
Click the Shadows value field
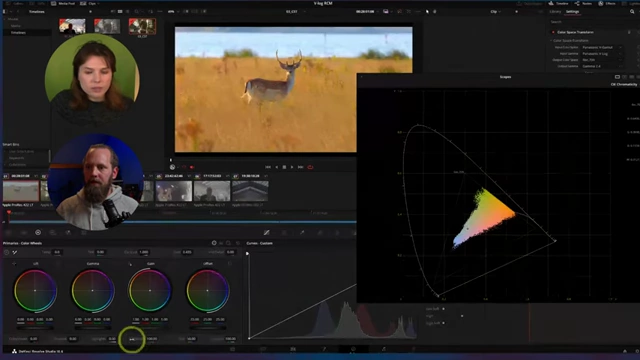tap(73, 339)
